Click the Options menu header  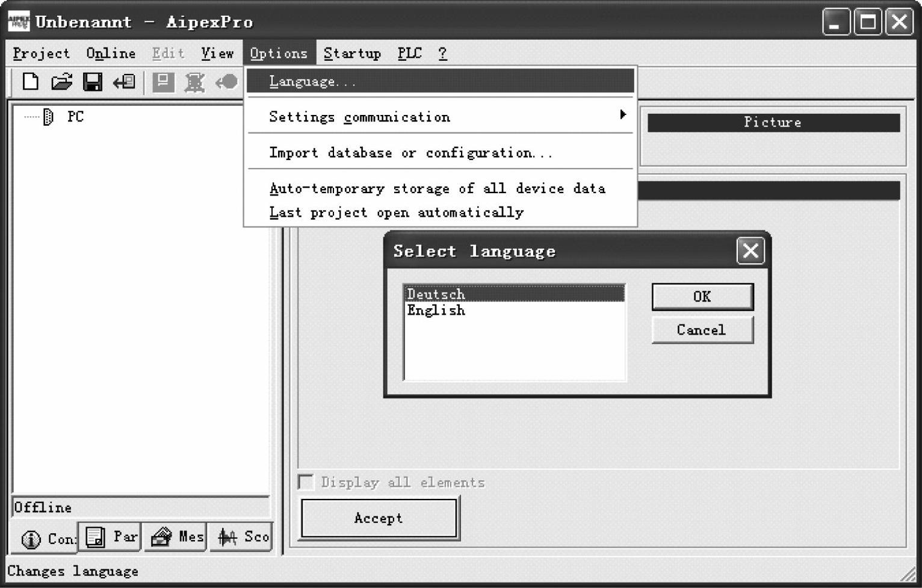tap(279, 54)
